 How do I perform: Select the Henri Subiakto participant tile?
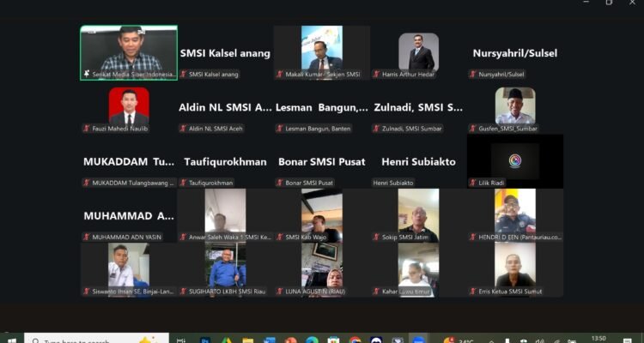[x=418, y=162]
